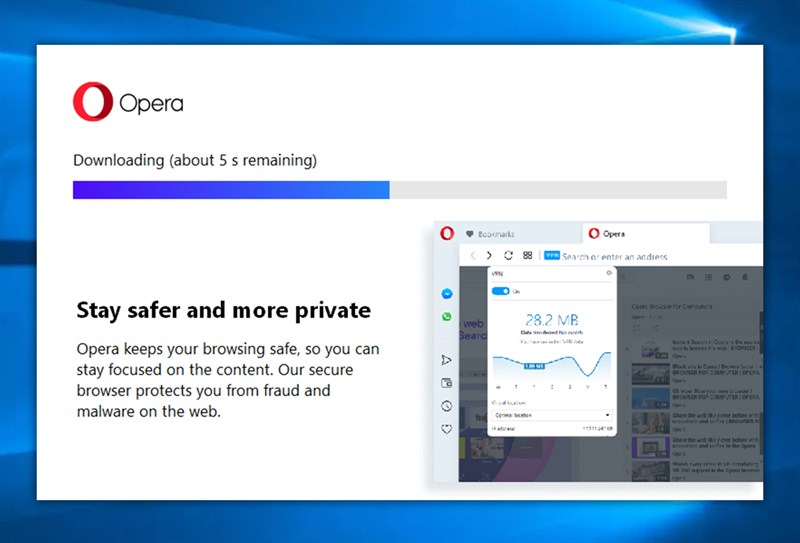The height and width of the screenshot is (543, 800).
Task: Select the Opera tab in preview
Action: [x=645, y=233]
